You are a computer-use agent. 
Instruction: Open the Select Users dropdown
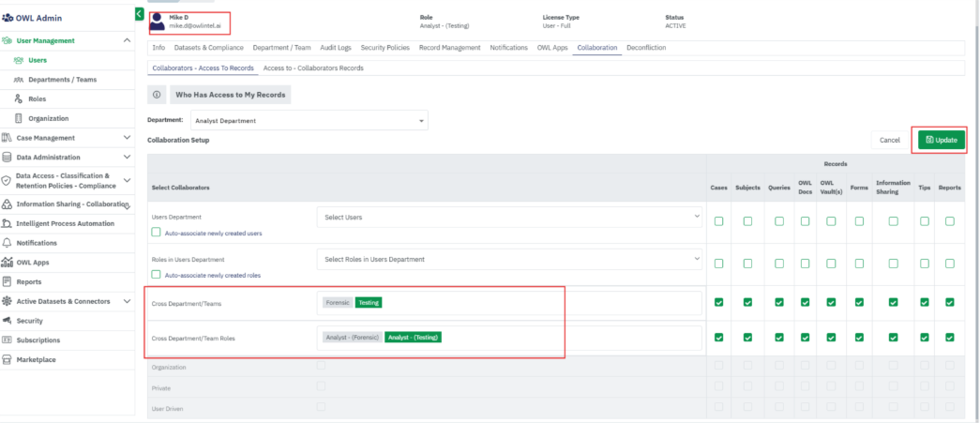pos(508,217)
